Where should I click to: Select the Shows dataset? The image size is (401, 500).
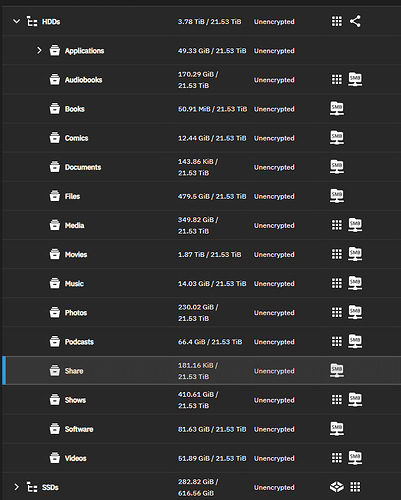(x=75, y=400)
